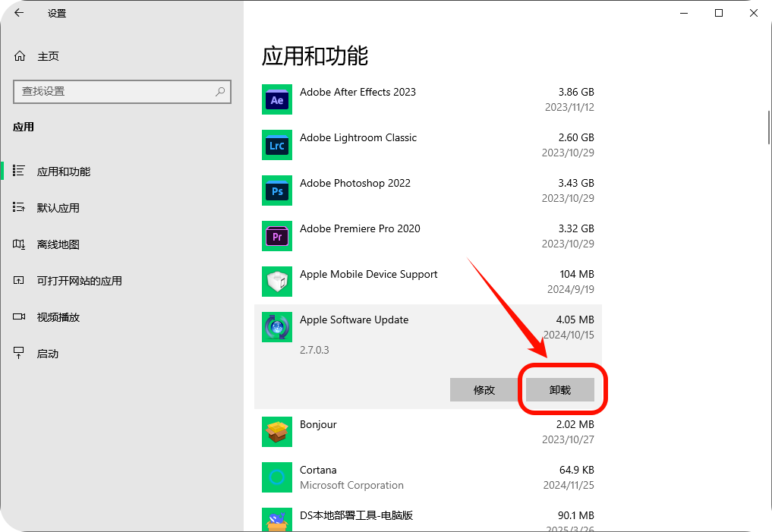Select Adobe Lightroom Classic entry

point(428,145)
